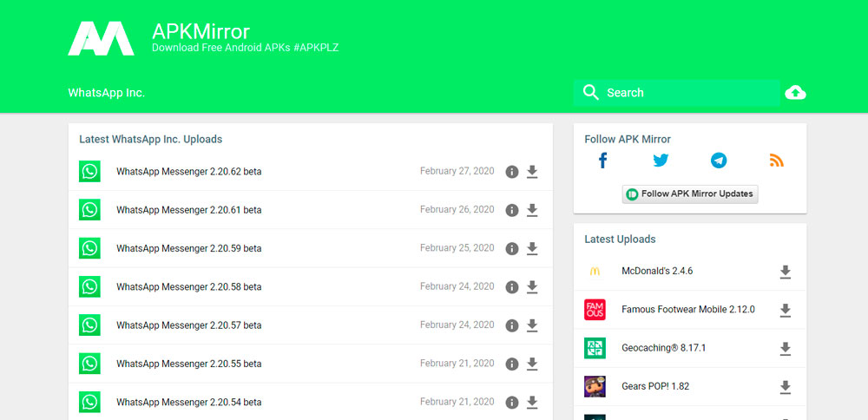Click the Gears POP! app icon

595,386
